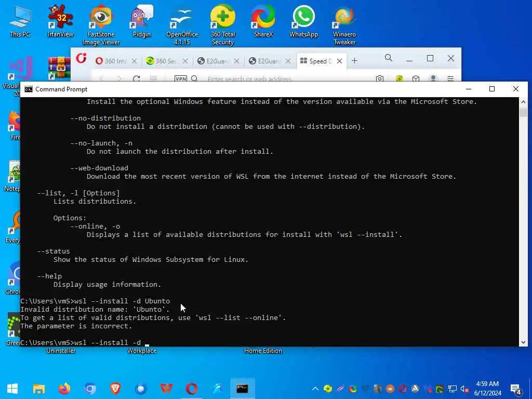Click the '--online, -o' option text
Viewport: 532px width, 399px height.
(x=95, y=227)
